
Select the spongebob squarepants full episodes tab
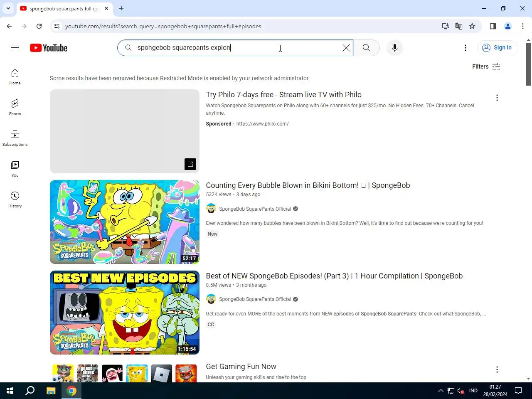[64, 8]
